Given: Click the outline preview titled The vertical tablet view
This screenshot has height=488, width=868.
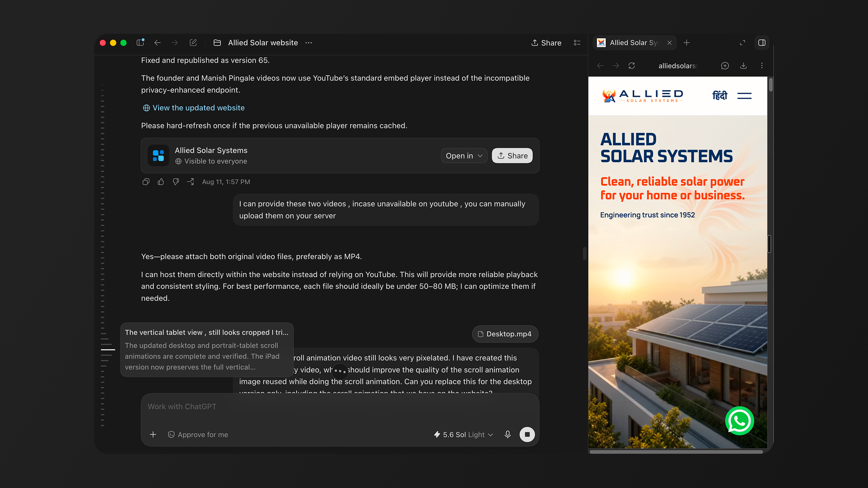Looking at the screenshot, I should (207, 350).
